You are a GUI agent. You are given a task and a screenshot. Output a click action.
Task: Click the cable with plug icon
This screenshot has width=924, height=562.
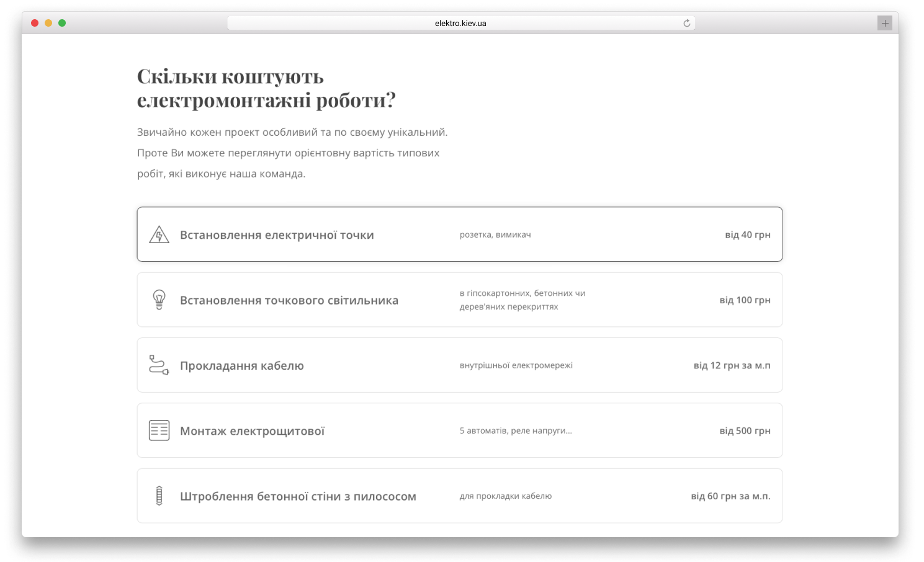click(159, 365)
